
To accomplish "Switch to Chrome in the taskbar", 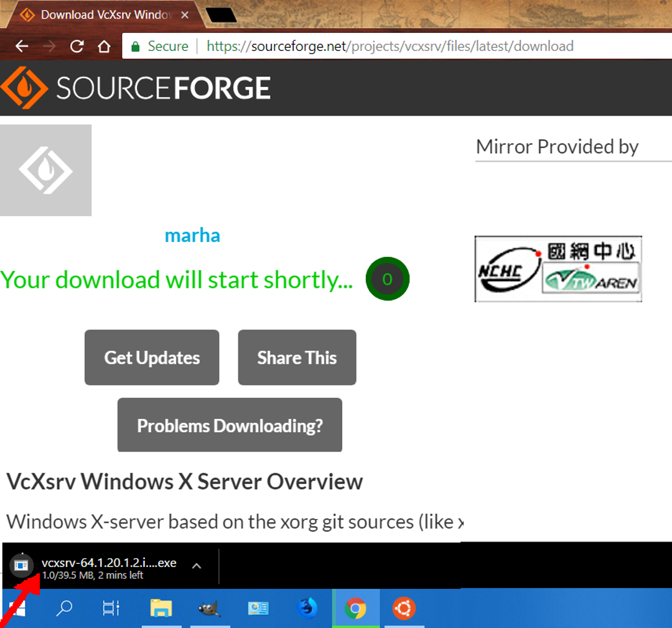I will (356, 608).
